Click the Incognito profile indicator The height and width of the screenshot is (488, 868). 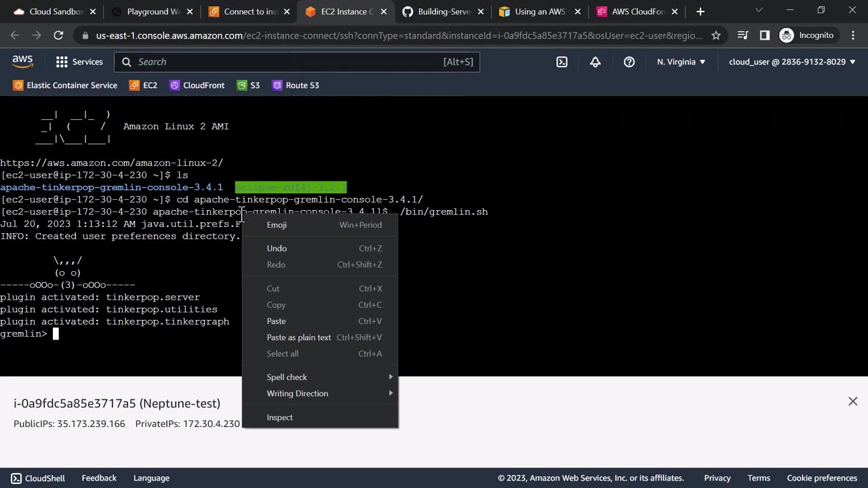807,35
